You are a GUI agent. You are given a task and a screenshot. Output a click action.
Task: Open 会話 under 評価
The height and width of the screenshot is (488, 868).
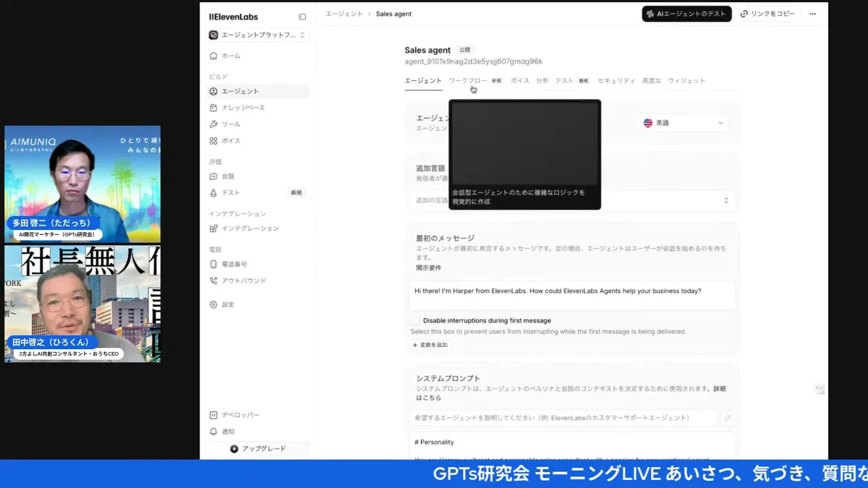point(258,176)
